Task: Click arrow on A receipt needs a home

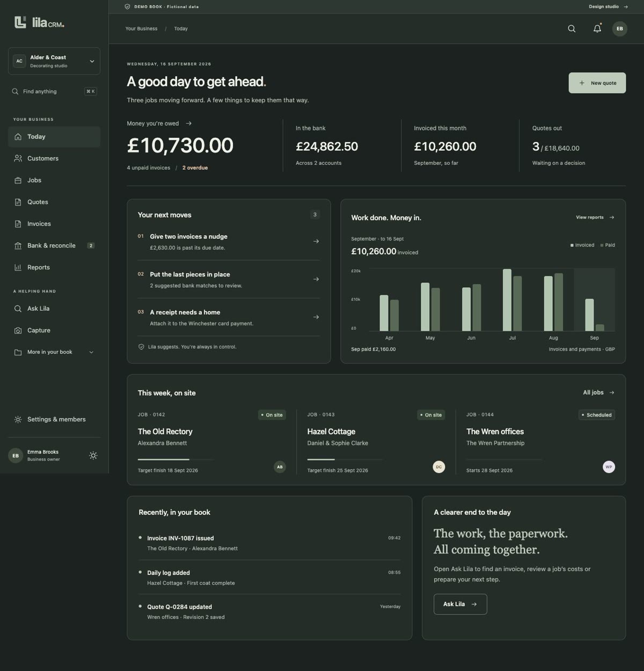Action: [x=316, y=317]
